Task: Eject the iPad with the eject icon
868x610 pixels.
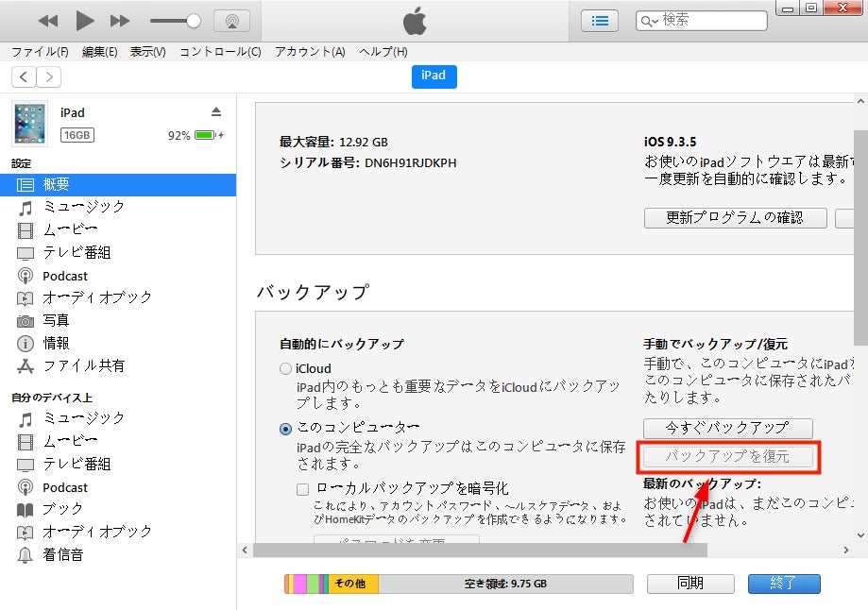Action: point(216,111)
